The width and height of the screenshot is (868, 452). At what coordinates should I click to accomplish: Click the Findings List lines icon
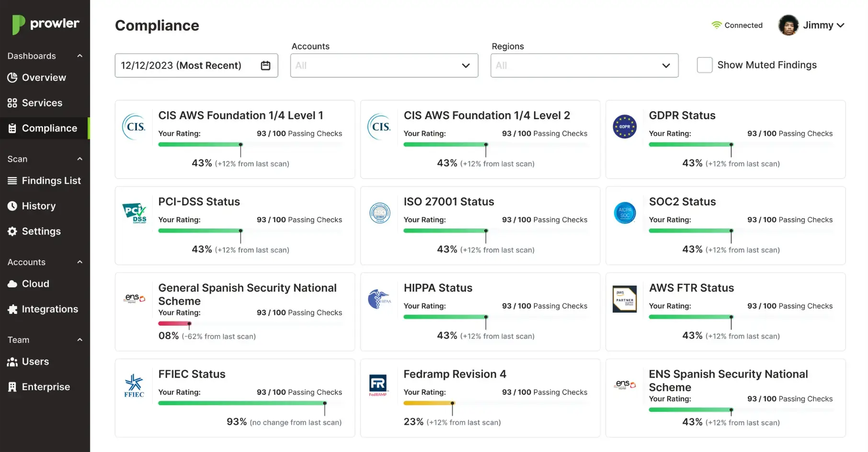12,181
